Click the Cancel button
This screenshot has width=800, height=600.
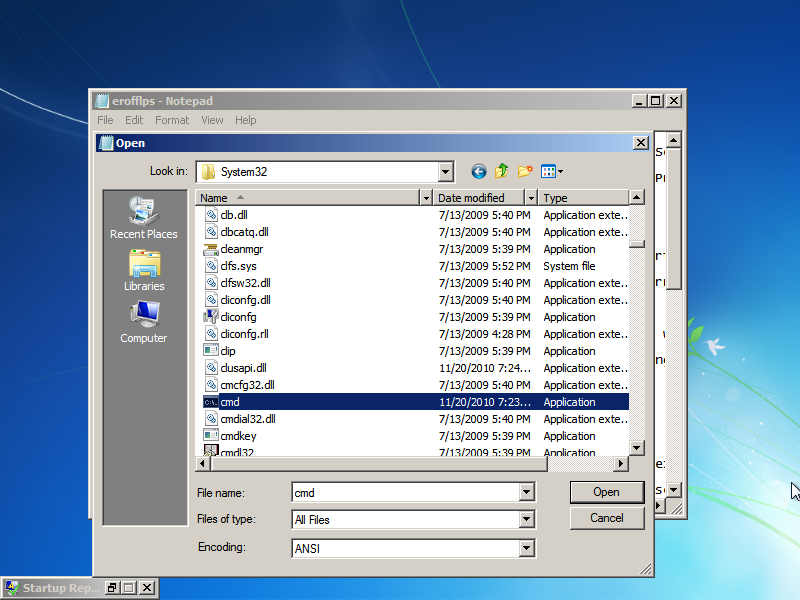pos(607,518)
